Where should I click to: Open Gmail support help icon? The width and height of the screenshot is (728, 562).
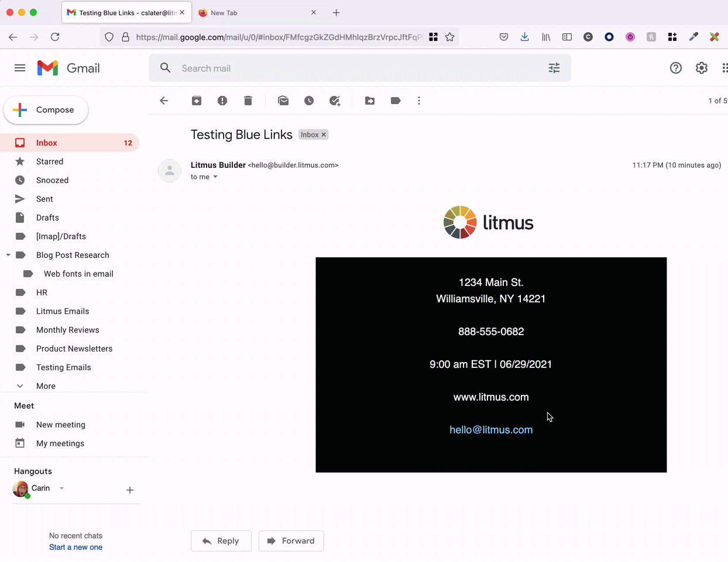coord(676,68)
